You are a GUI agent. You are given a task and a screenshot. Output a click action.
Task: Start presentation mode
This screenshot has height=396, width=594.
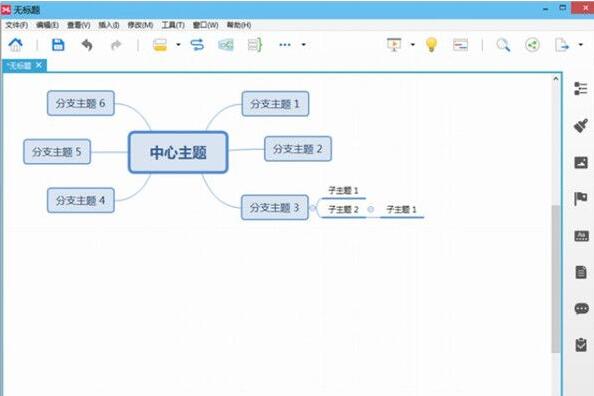pos(394,45)
